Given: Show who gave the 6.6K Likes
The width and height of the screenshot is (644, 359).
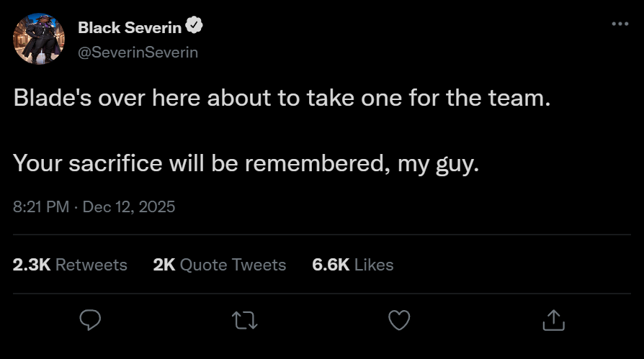Looking at the screenshot, I should [x=353, y=265].
